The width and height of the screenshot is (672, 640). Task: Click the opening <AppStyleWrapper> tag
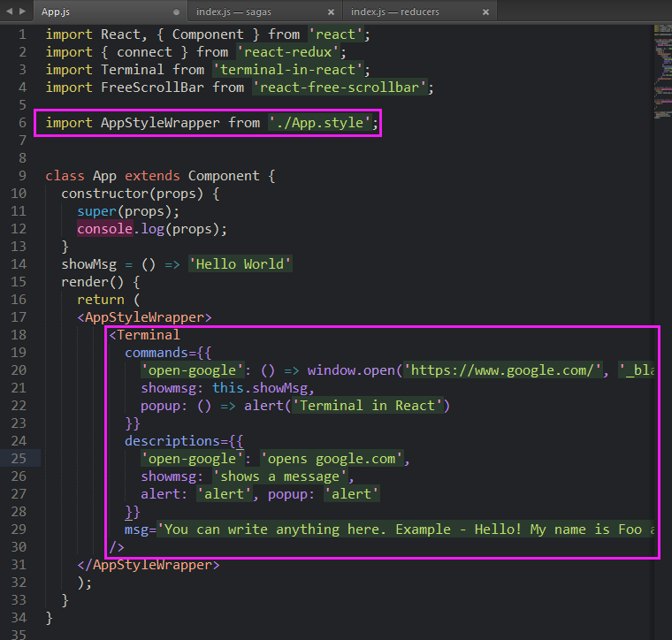coord(144,317)
